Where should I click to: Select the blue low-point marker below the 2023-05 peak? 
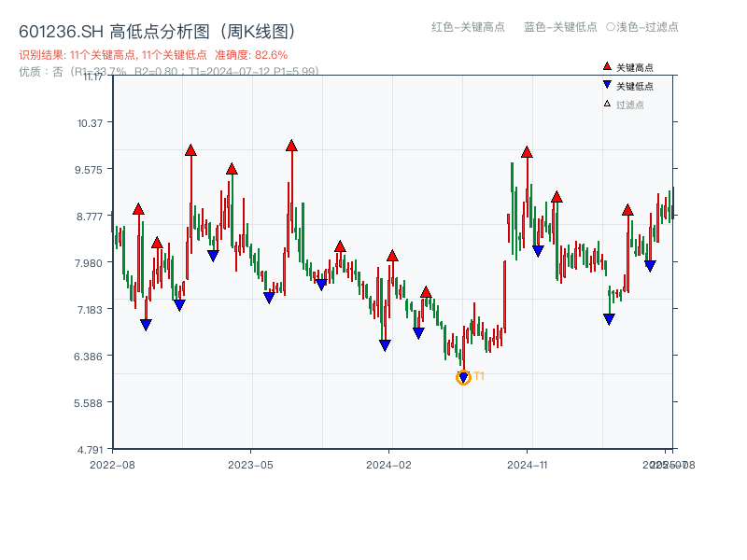267,297
